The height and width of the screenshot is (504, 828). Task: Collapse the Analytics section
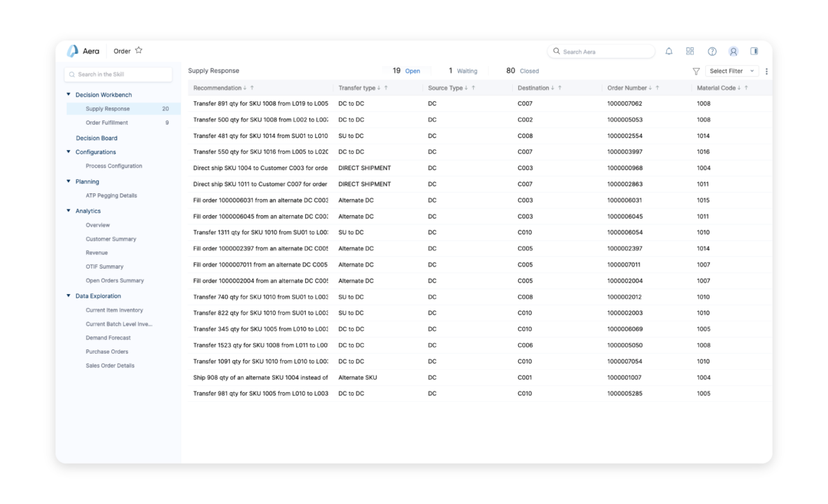69,211
